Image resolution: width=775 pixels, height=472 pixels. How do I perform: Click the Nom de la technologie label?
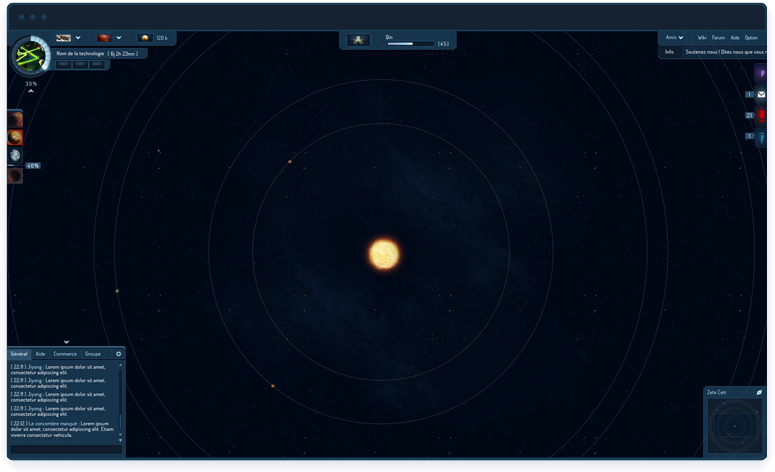[x=80, y=53]
